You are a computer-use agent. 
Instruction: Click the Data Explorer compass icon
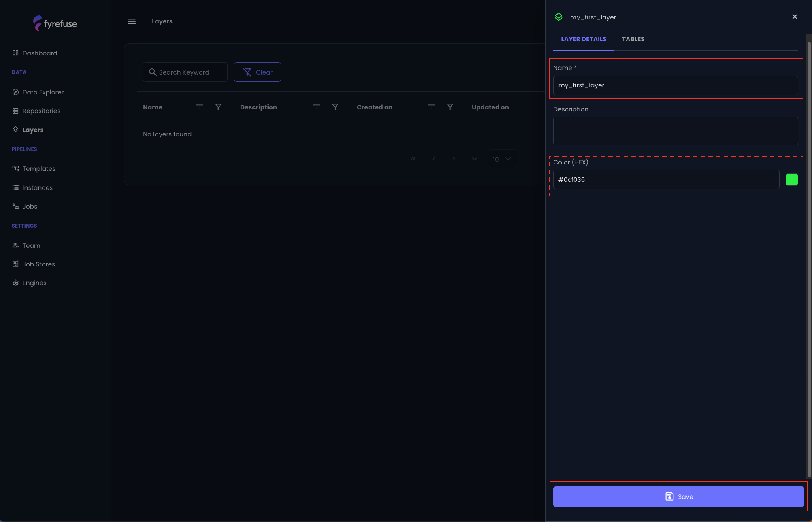[x=15, y=92]
